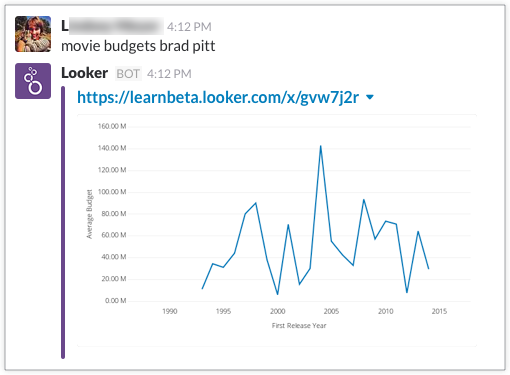
Task: Click the Looker bot's 4:12 PM timestamp
Action: click(x=169, y=74)
